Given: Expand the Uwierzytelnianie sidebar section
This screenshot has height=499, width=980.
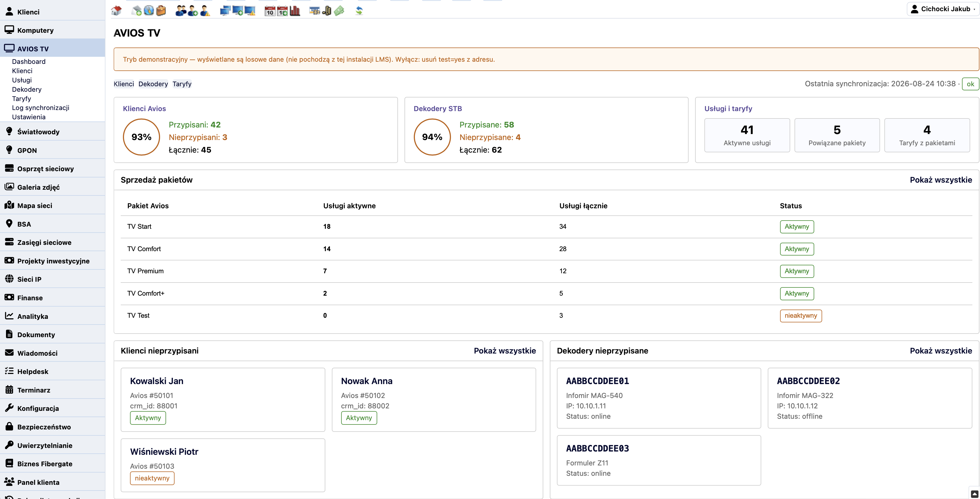Looking at the screenshot, I should (x=52, y=445).
